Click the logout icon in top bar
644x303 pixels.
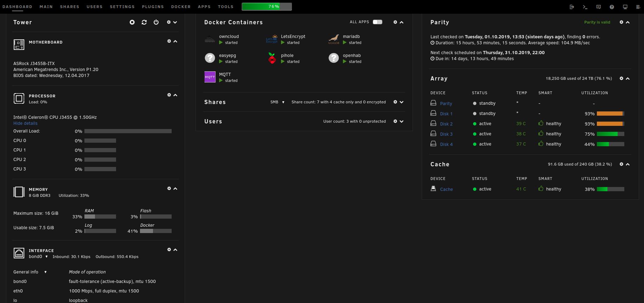572,7
